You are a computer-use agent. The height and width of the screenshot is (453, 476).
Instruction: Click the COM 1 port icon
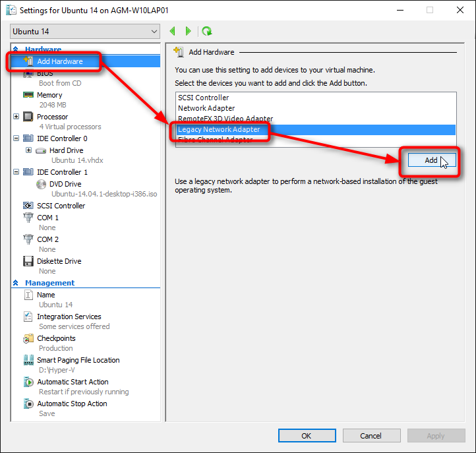coord(28,218)
